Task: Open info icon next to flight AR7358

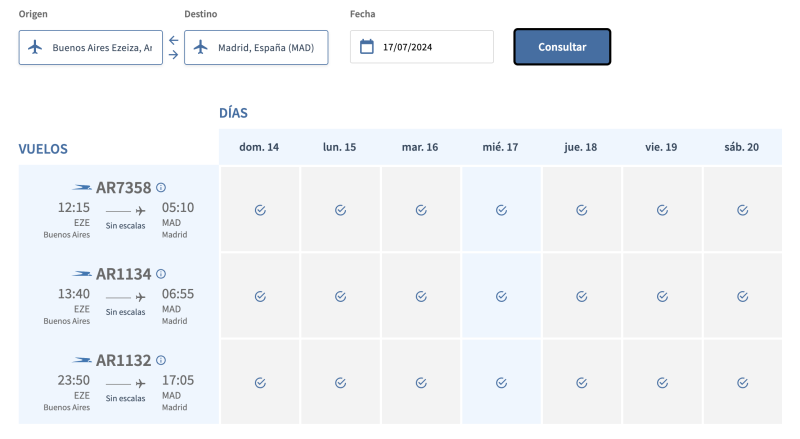Action: (x=161, y=187)
